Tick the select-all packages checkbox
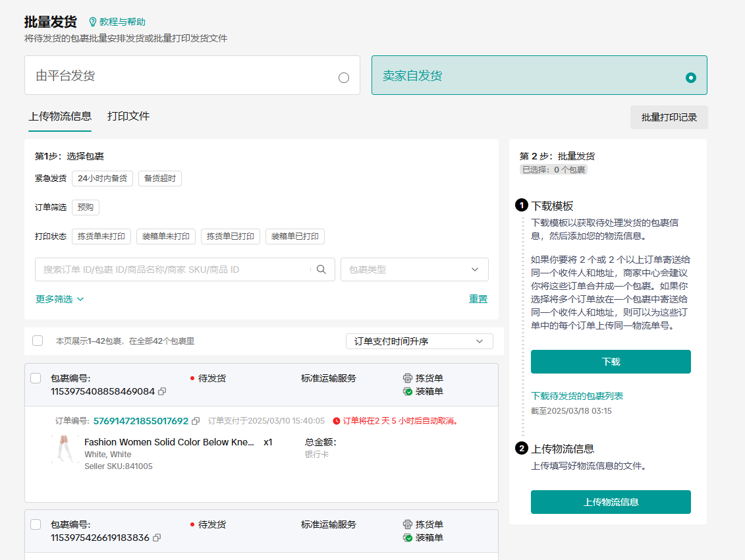745x560 pixels. pos(38,341)
